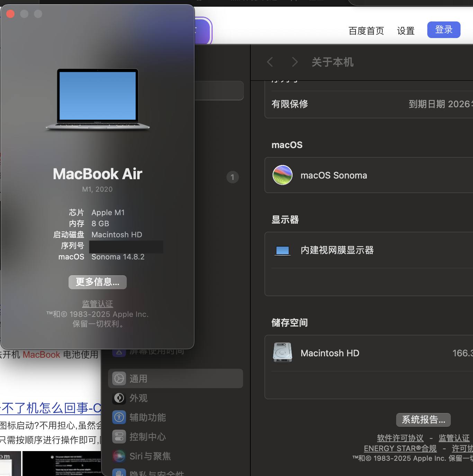
Task: Open ENERGY STAR®合规 link
Action: (x=400, y=449)
